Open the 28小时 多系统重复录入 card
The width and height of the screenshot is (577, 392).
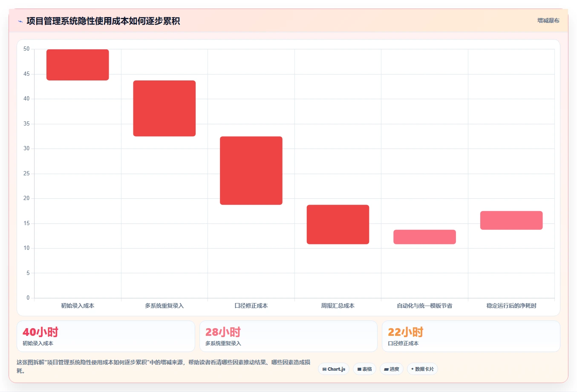[x=288, y=336]
